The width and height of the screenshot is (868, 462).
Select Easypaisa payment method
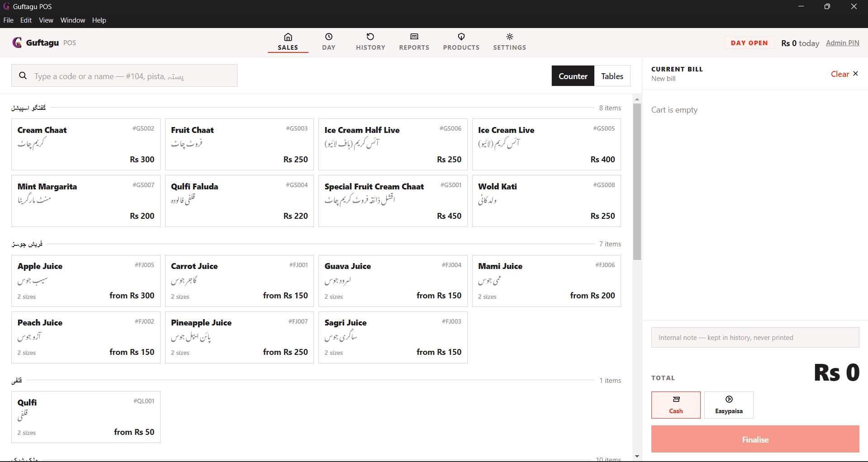tap(729, 405)
